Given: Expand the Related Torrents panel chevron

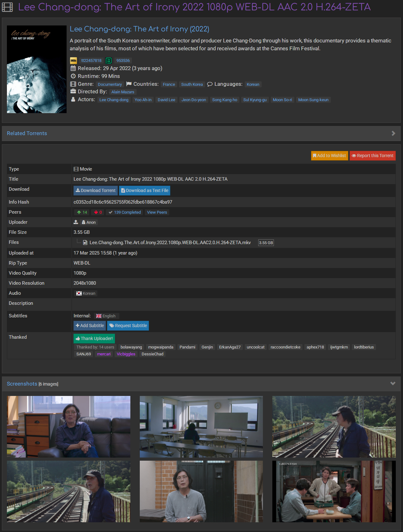Looking at the screenshot, I should click(393, 134).
